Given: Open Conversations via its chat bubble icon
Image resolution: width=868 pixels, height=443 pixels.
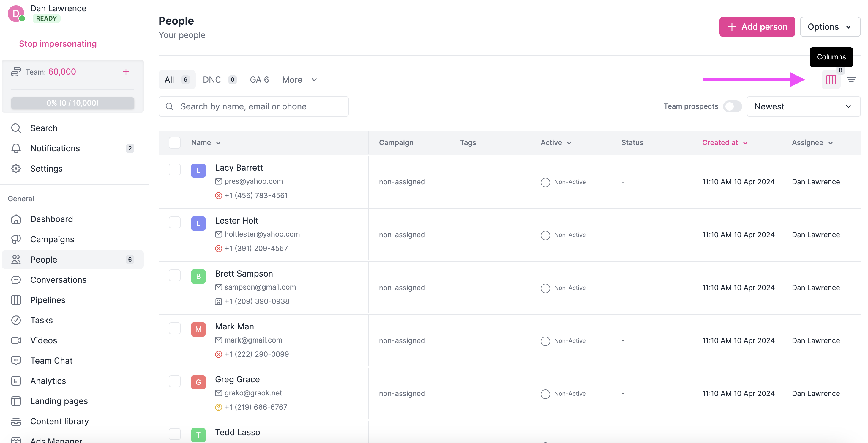Looking at the screenshot, I should (16, 280).
